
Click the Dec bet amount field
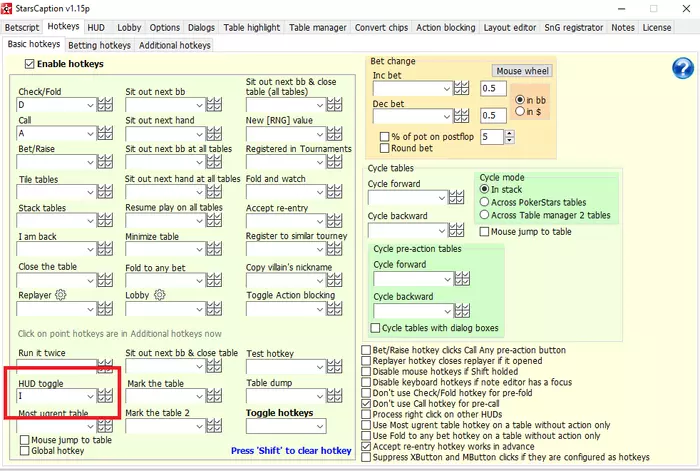pos(493,116)
